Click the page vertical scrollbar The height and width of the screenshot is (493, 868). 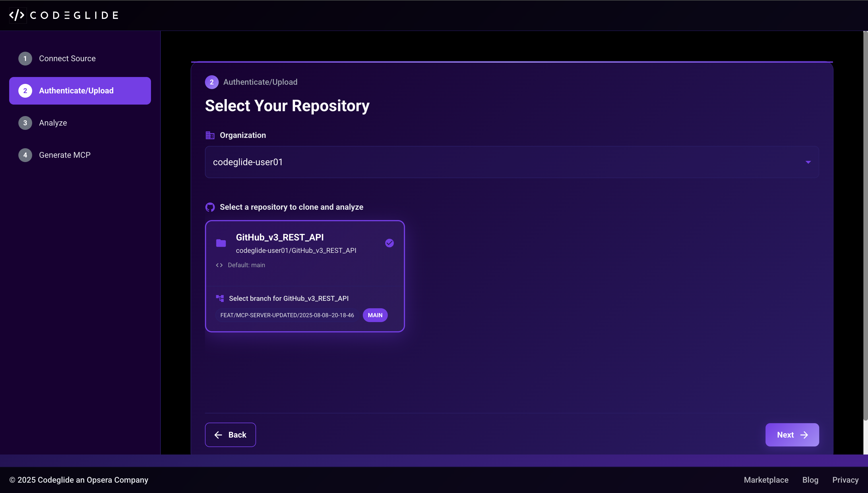pyautogui.click(x=865, y=226)
